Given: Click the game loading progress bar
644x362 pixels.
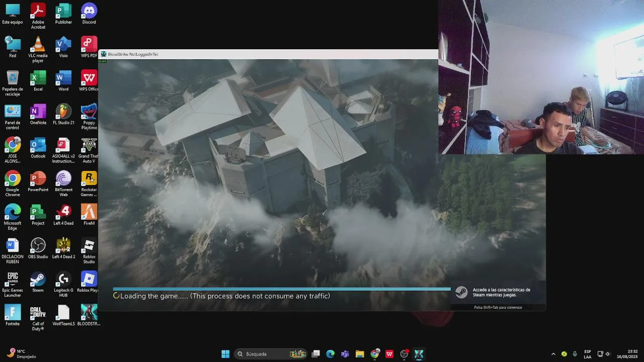Looking at the screenshot, I should coord(282,289).
